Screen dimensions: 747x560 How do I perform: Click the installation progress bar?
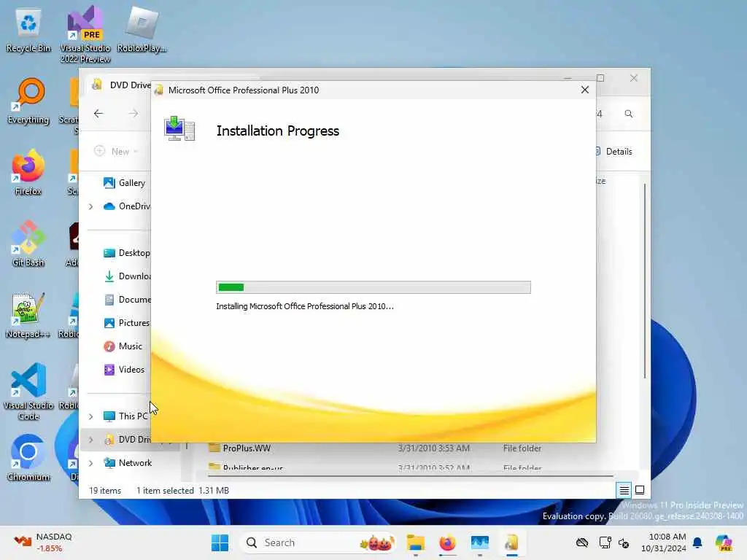point(373,287)
